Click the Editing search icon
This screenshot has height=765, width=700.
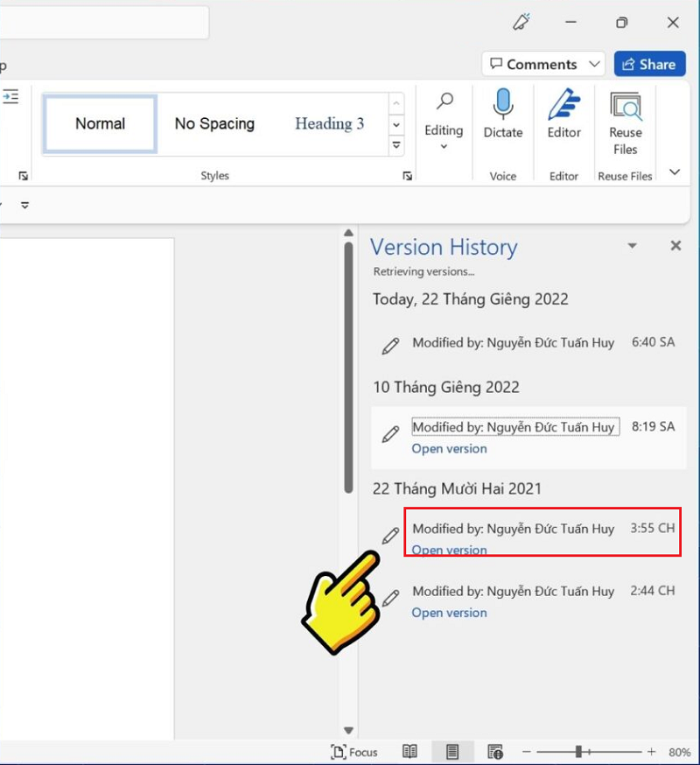tap(444, 102)
